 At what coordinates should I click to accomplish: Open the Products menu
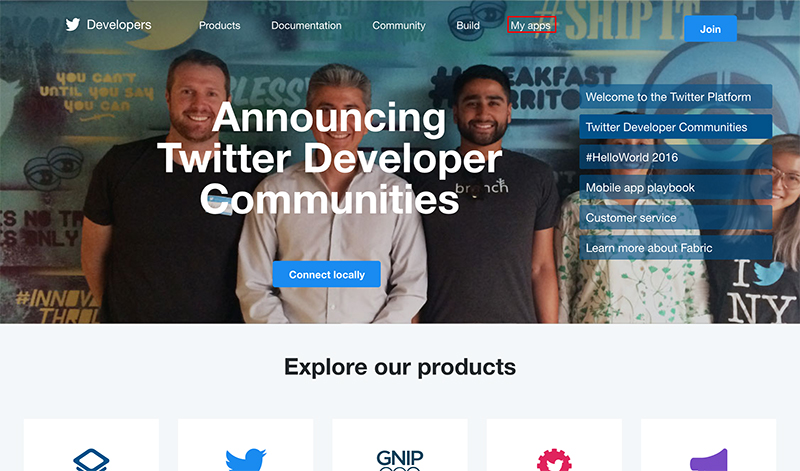(x=219, y=26)
